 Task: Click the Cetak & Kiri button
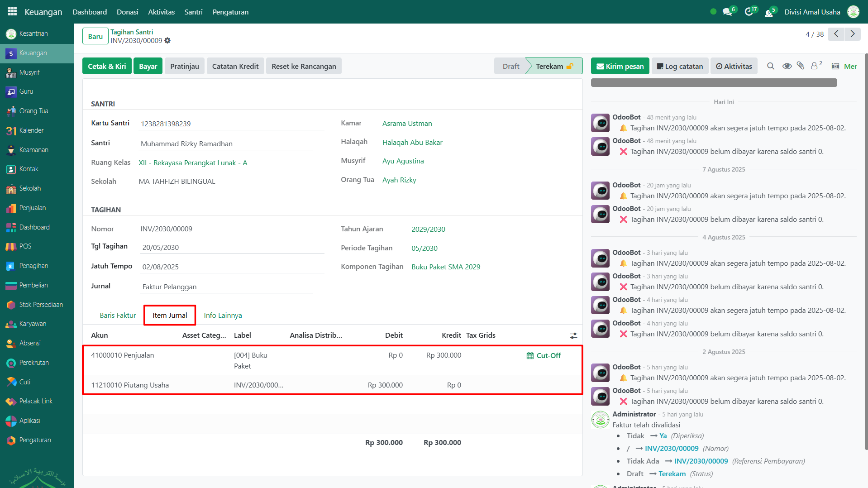(107, 66)
